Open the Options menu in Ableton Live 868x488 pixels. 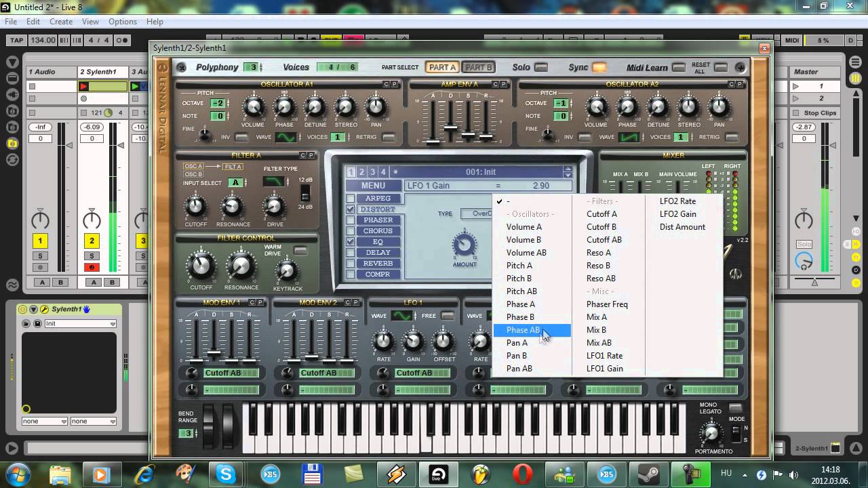tap(122, 22)
